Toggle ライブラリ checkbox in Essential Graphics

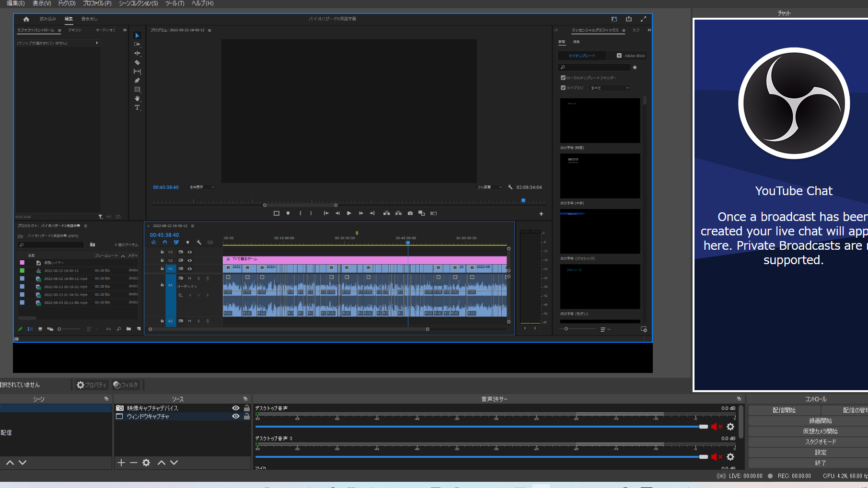tap(563, 88)
